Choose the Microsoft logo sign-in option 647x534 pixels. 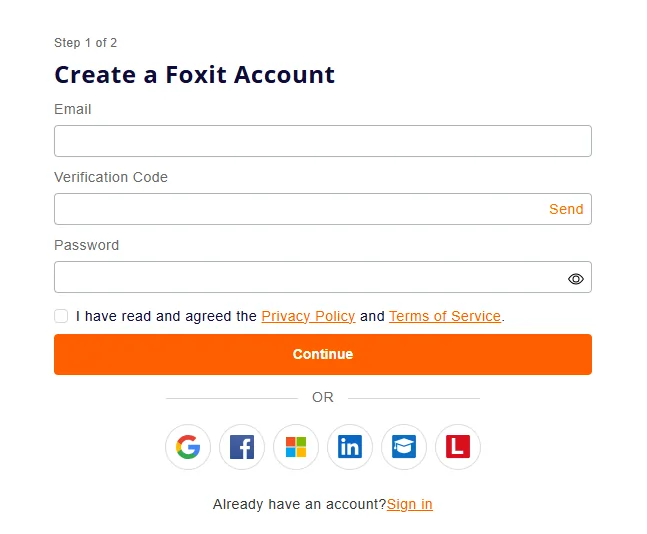pos(296,447)
